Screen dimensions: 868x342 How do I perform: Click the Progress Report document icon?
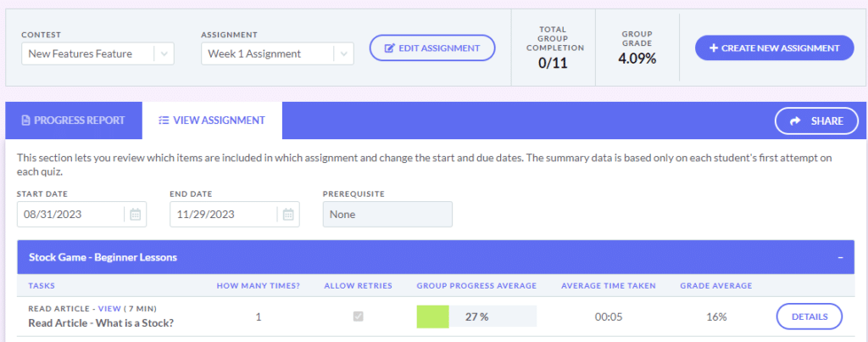[25, 121]
